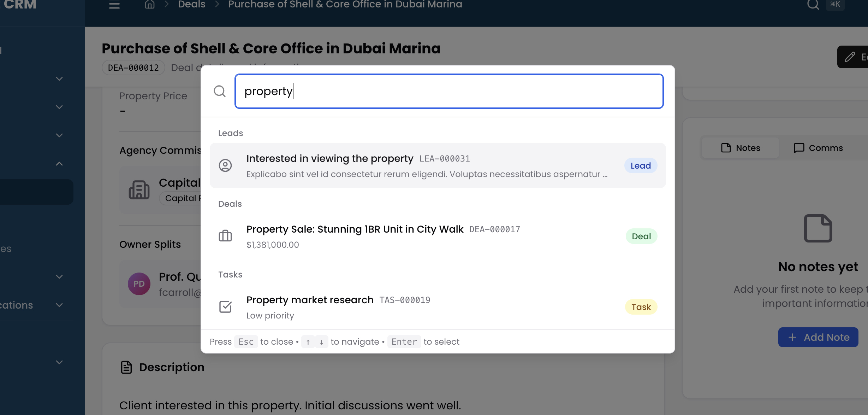
Task: Expand the Communications sidebar section
Action: point(59,305)
